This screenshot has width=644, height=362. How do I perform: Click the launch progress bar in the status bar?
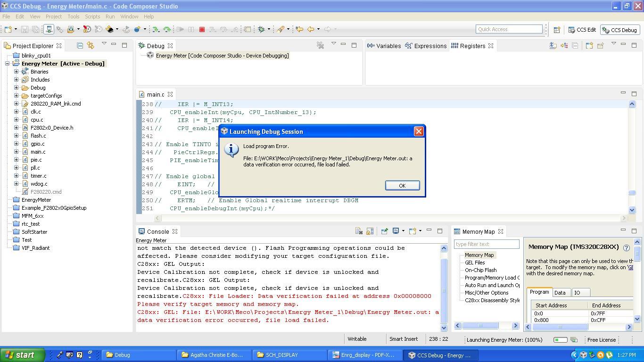tap(560, 340)
